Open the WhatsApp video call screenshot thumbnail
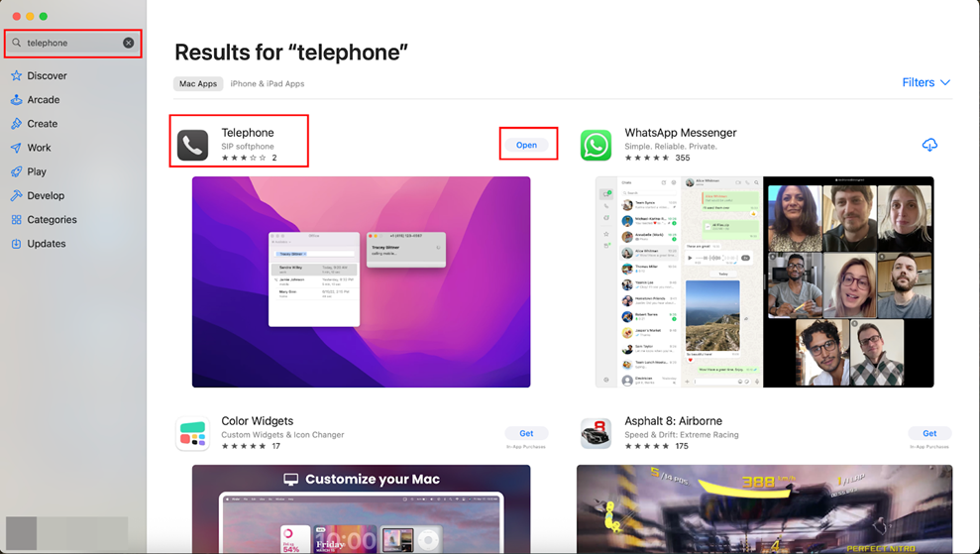This screenshot has height=554, width=980. 849,282
